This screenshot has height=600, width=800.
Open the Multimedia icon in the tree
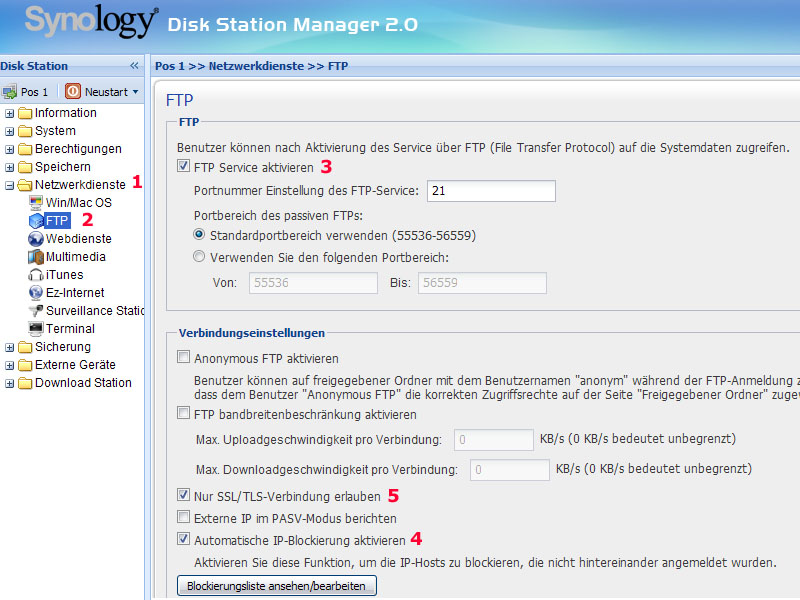pyautogui.click(x=36, y=257)
